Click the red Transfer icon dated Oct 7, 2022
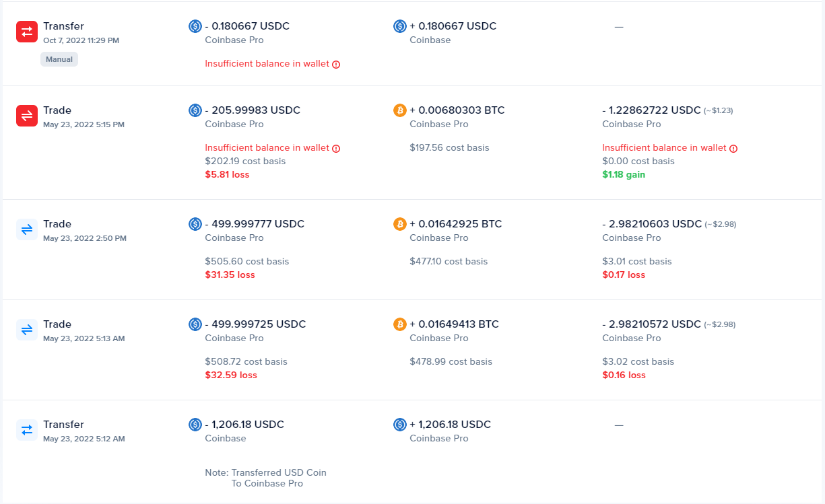Viewport: 825px width, 504px height. click(x=27, y=32)
